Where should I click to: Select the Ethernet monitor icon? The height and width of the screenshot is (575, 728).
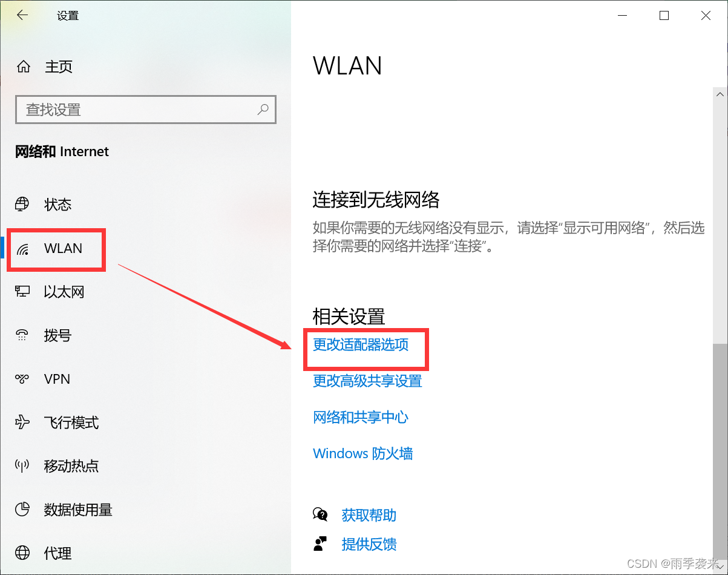[22, 292]
